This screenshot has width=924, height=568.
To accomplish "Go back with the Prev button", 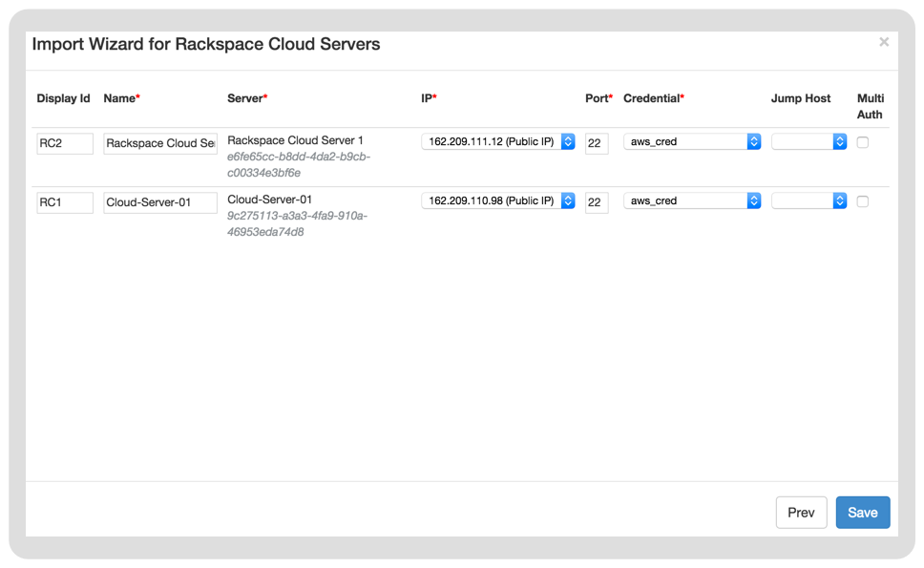I will tap(802, 513).
